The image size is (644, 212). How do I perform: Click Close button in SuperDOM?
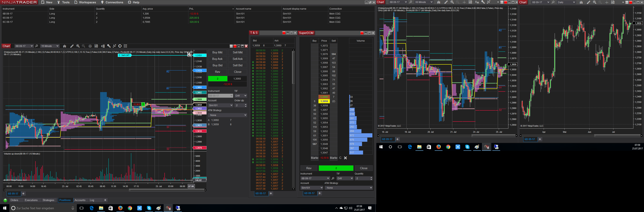pyautogui.click(x=364, y=168)
